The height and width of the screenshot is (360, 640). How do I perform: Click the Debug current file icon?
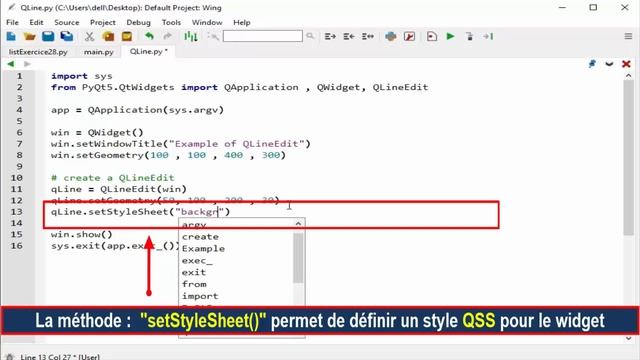432,37
